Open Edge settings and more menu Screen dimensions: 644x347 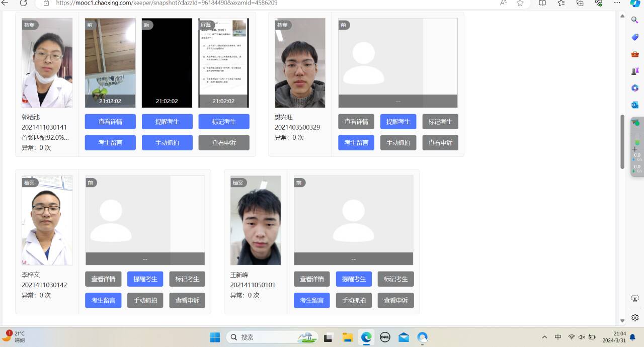617,3
